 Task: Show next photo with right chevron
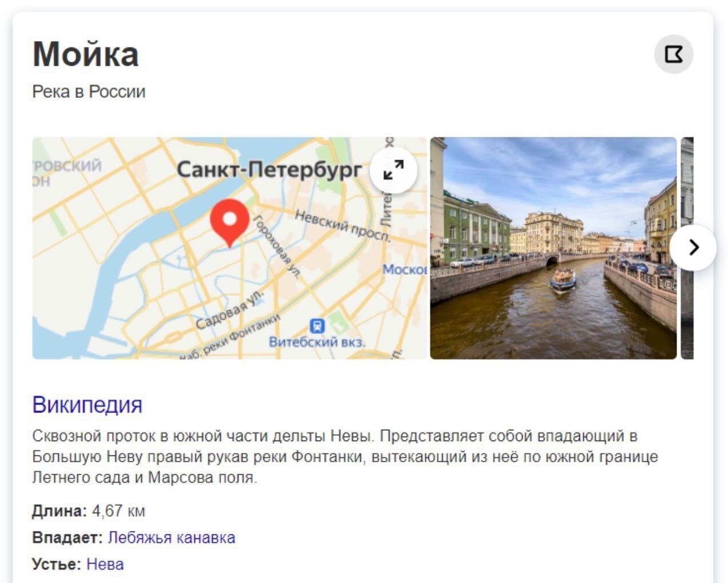[x=693, y=247]
